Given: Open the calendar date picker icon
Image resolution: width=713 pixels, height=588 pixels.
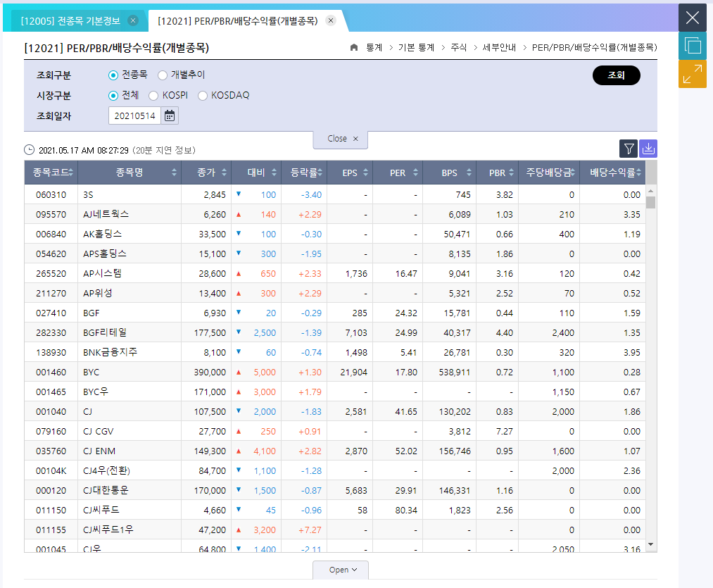Looking at the screenshot, I should (170, 115).
